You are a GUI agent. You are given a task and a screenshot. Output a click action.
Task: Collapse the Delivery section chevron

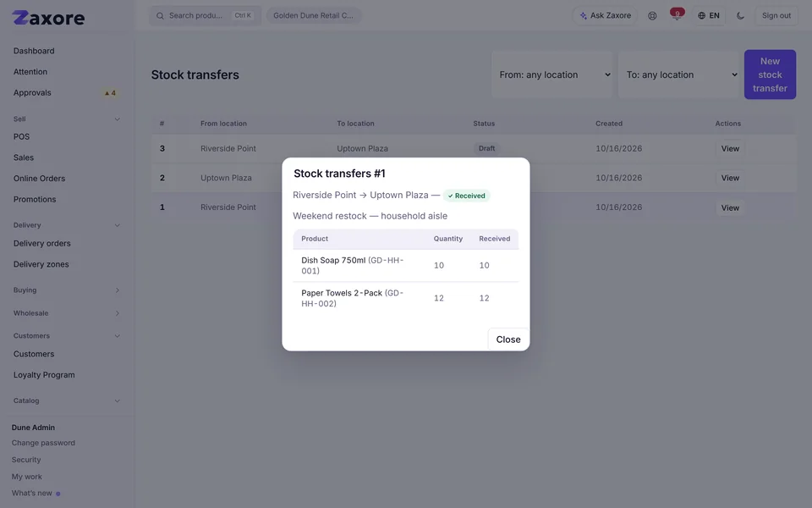pos(117,225)
